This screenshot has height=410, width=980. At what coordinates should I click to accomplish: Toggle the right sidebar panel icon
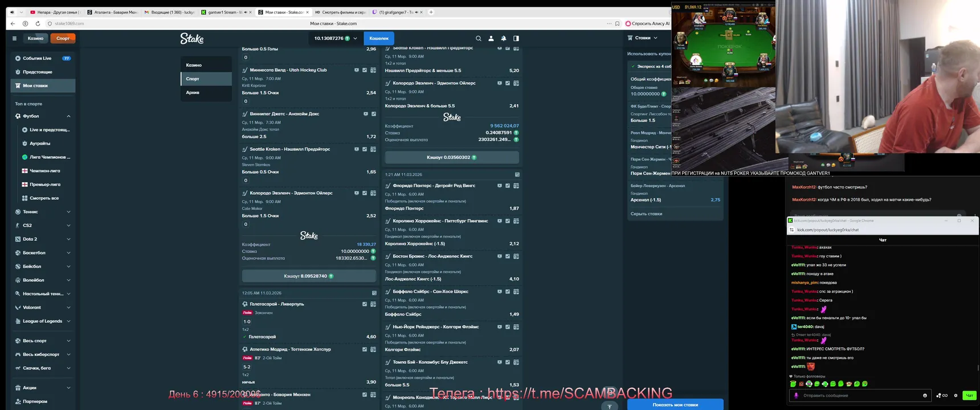click(x=516, y=38)
